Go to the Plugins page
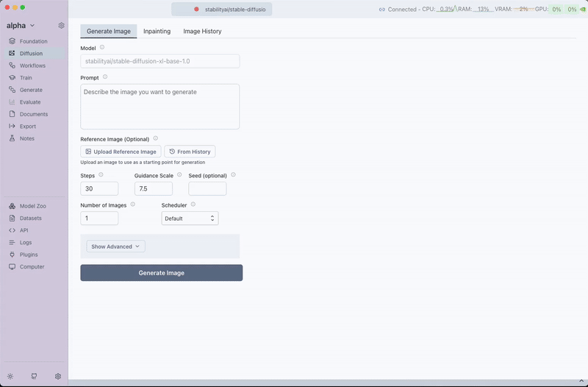This screenshot has height=387, width=588. [x=29, y=255]
